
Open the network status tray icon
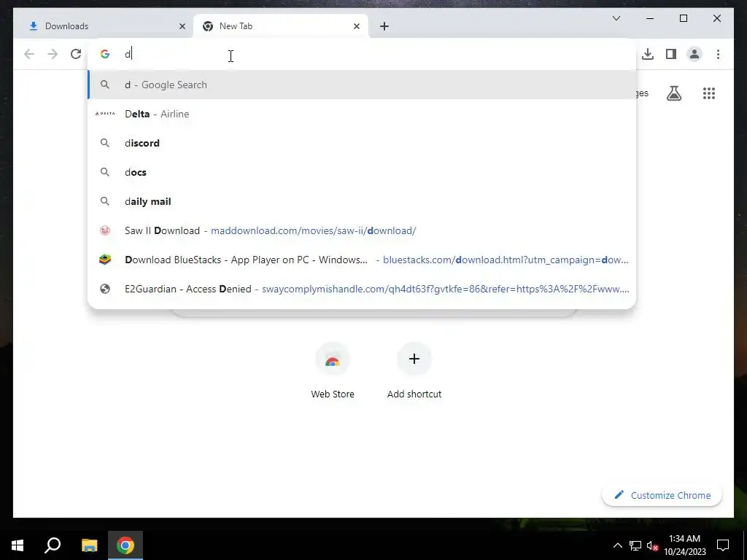click(x=635, y=545)
